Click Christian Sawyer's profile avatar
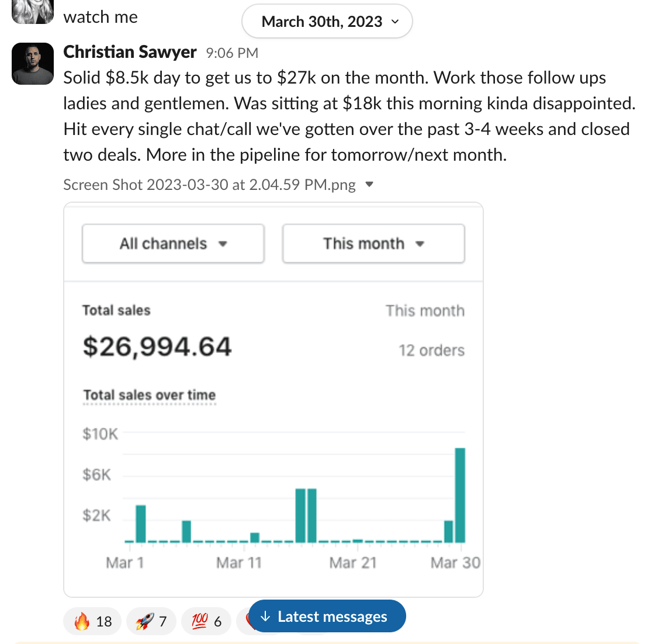The width and height of the screenshot is (651, 644). [33, 64]
